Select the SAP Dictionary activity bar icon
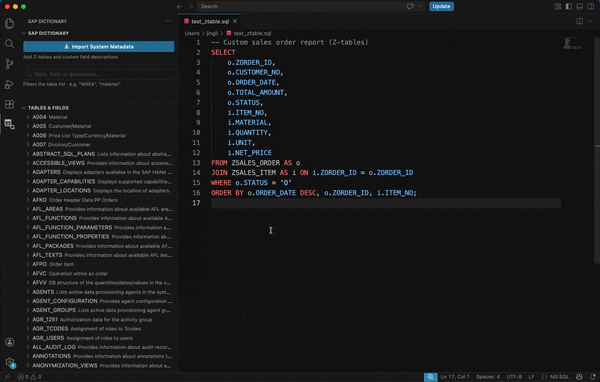This screenshot has width=600, height=382. point(10,124)
